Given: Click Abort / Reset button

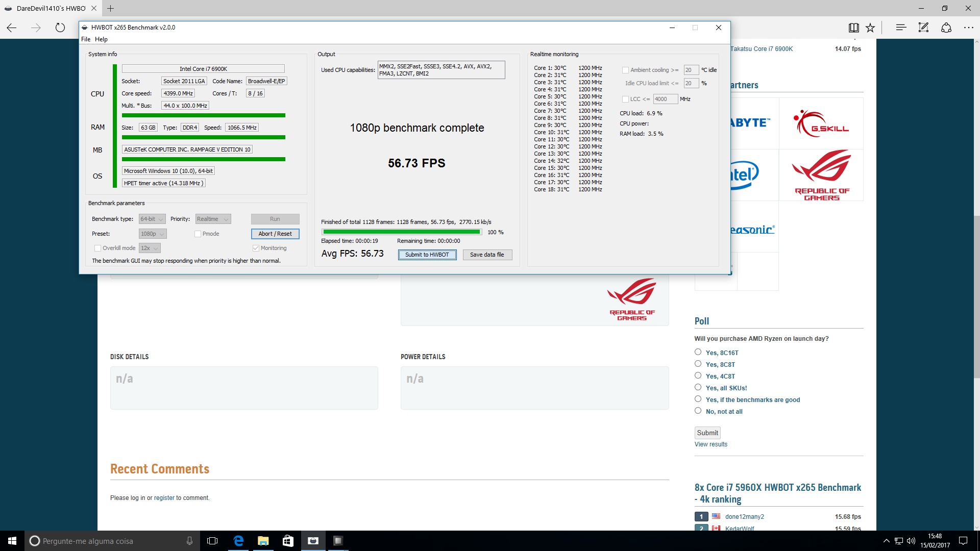Looking at the screenshot, I should 275,234.
